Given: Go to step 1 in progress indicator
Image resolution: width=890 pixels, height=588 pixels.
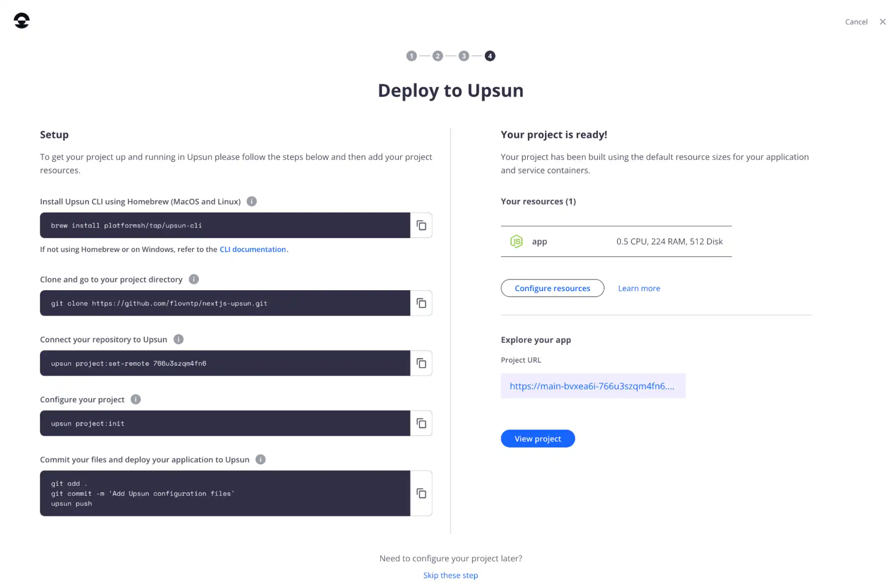Looking at the screenshot, I should pyautogui.click(x=411, y=56).
